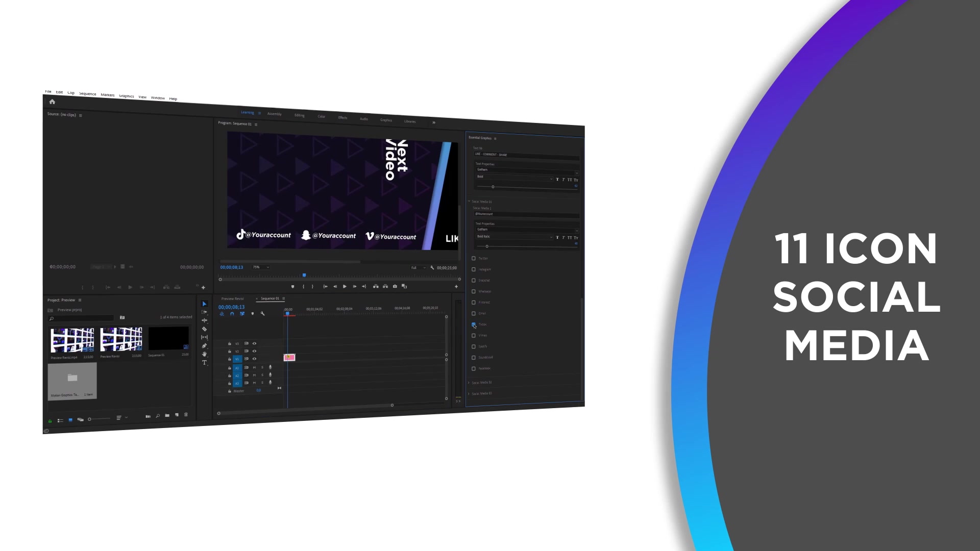Select the Type tool
Image resolution: width=980 pixels, height=551 pixels.
(204, 363)
